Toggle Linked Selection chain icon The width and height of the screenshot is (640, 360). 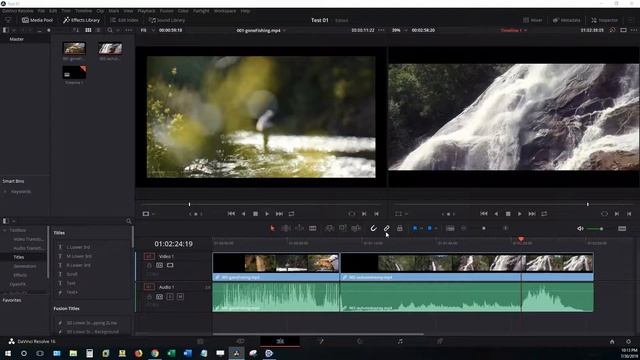coord(386,228)
